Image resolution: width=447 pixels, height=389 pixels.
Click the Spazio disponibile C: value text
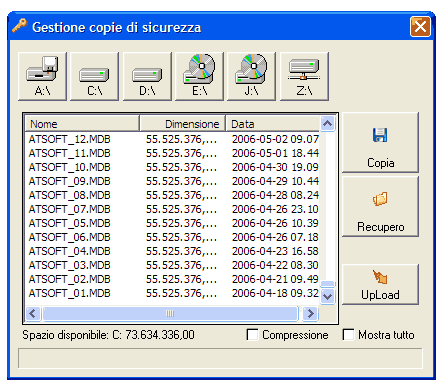[x=108, y=335]
